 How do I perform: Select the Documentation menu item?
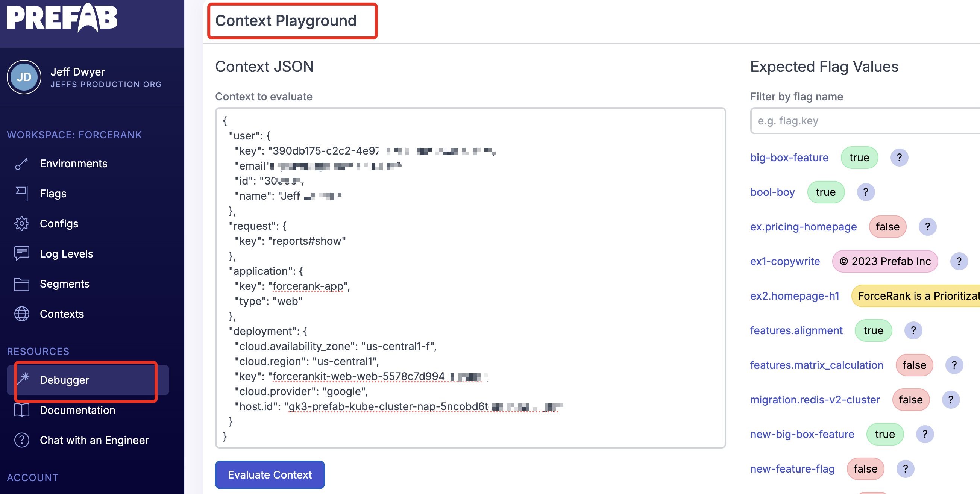pos(77,409)
